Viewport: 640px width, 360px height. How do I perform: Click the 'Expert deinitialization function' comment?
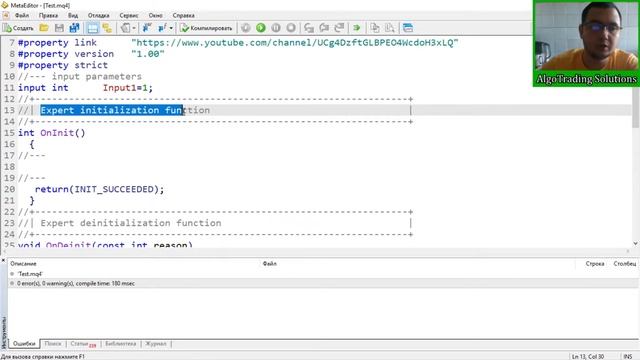click(x=131, y=223)
